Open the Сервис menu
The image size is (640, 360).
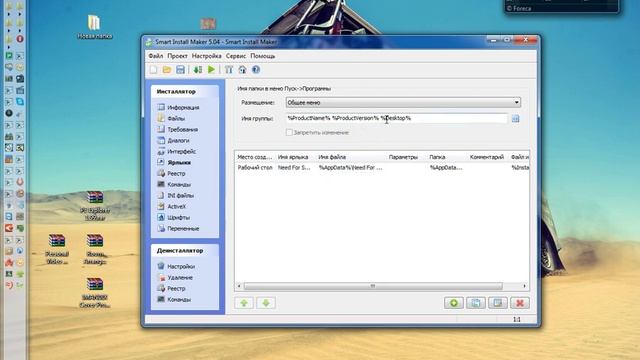click(236, 56)
